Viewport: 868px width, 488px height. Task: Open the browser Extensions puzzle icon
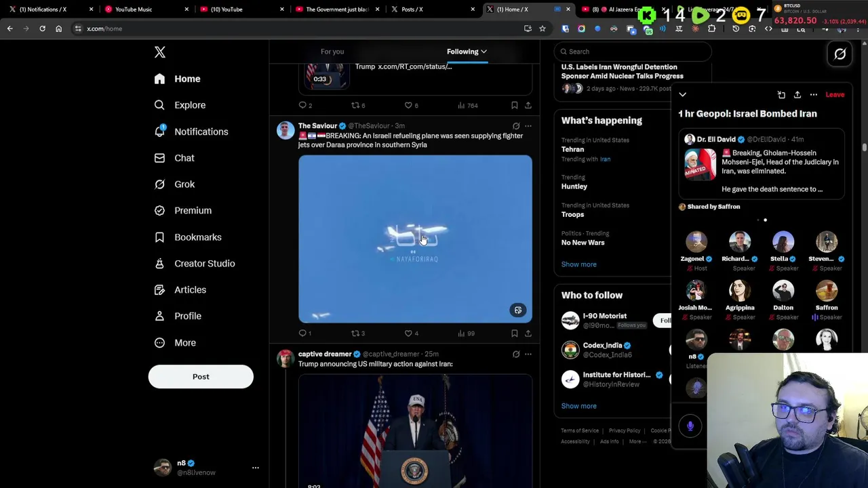[x=712, y=28]
